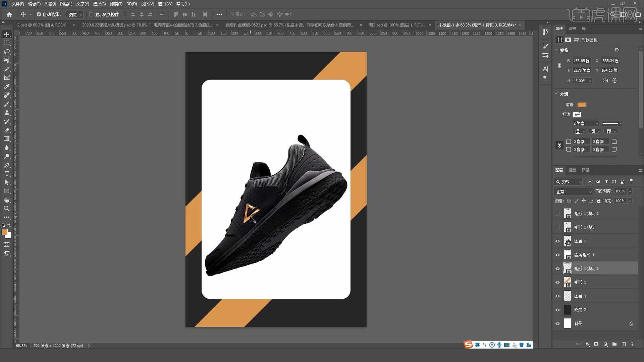The width and height of the screenshot is (644, 362).
Task: Hide the 图层 2 layer
Action: (557, 310)
